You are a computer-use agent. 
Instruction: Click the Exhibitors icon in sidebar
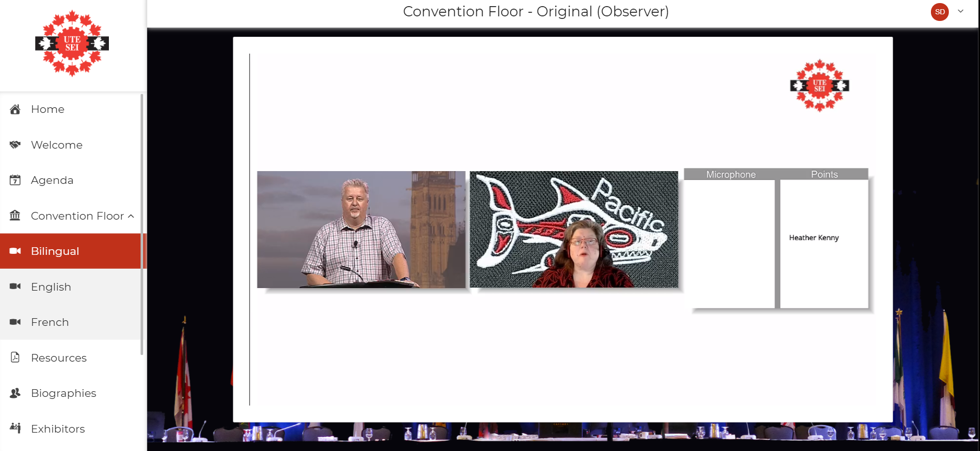coord(15,428)
